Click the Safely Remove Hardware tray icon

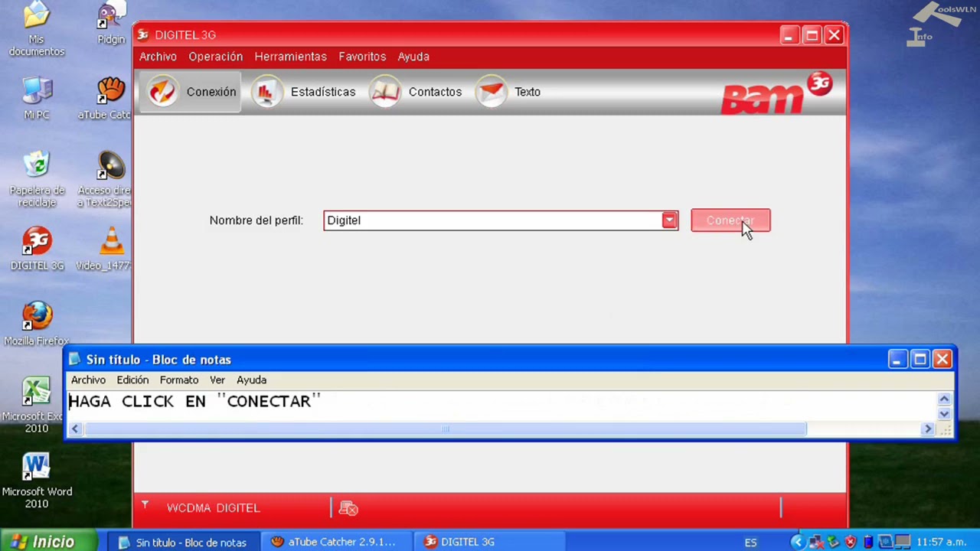click(x=833, y=543)
